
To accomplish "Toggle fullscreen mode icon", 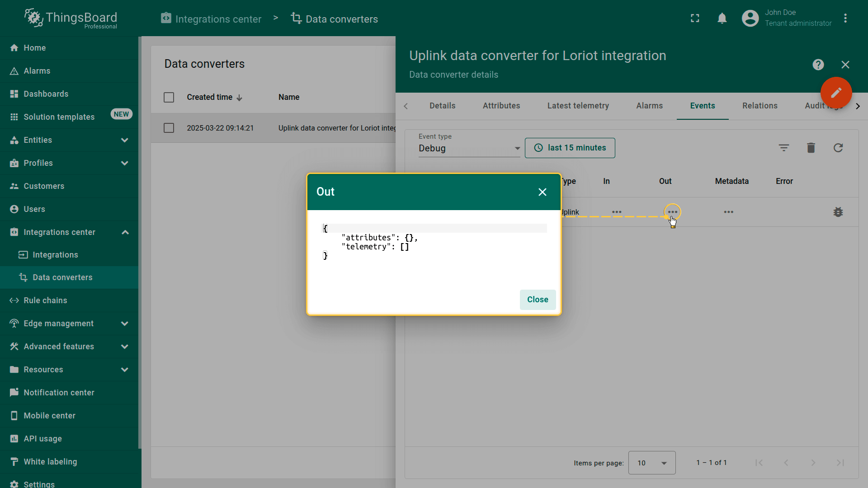I will click(x=695, y=19).
